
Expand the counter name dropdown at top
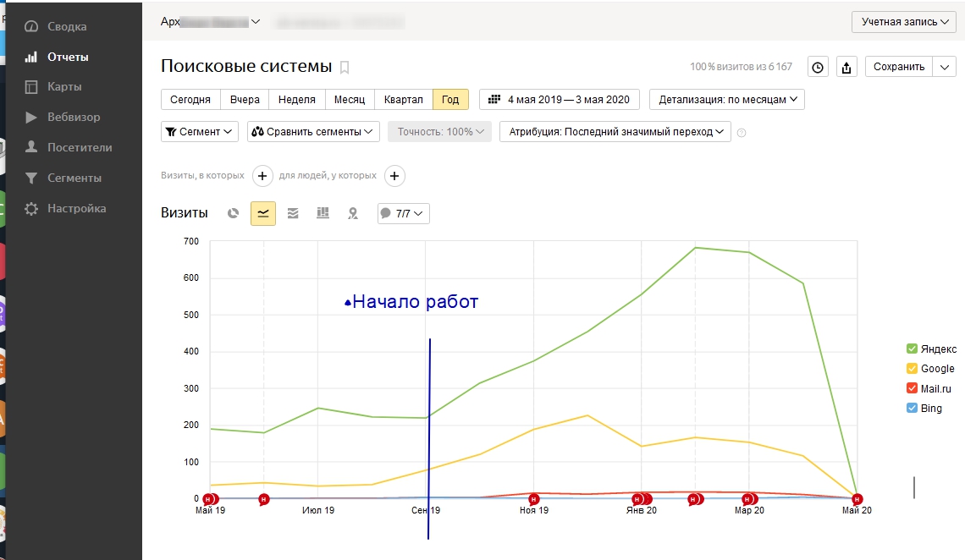[x=256, y=21]
